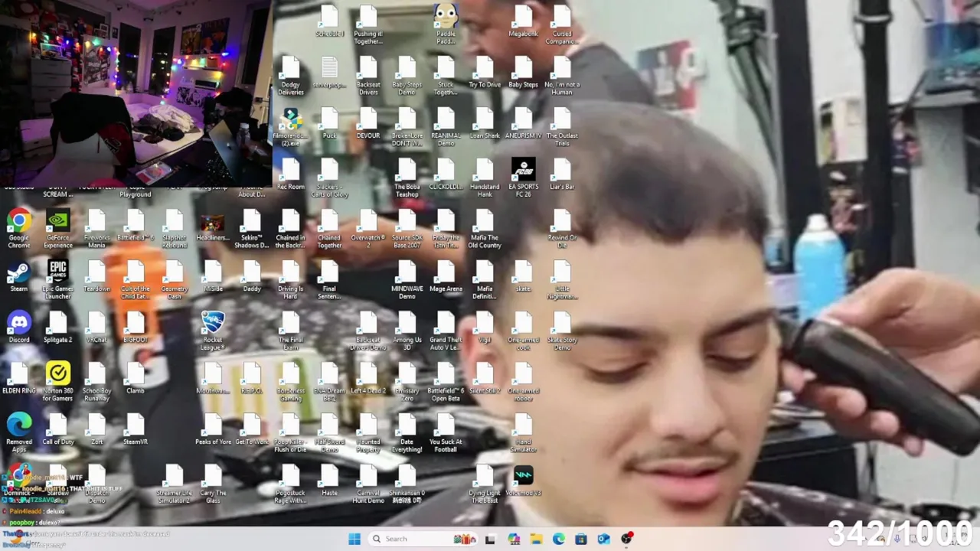Select the VRChat desktop shortcut
Image resolution: width=980 pixels, height=551 pixels.
tap(96, 328)
